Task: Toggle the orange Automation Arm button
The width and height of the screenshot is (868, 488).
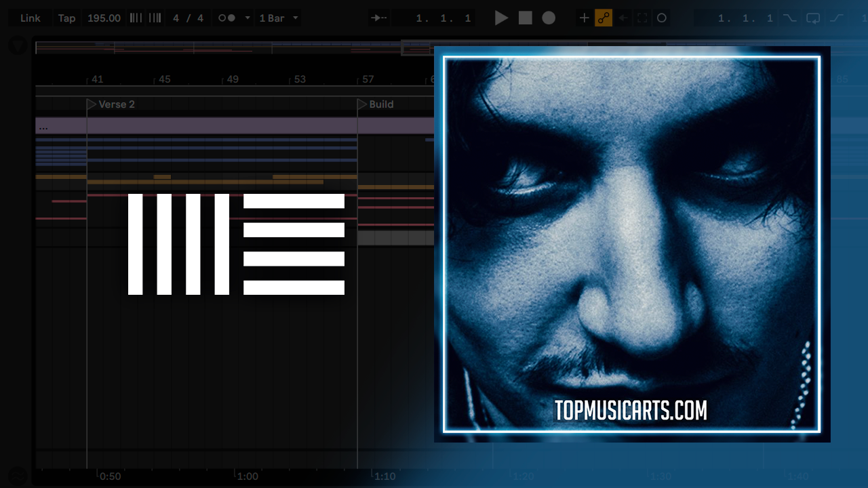Action: coord(604,18)
